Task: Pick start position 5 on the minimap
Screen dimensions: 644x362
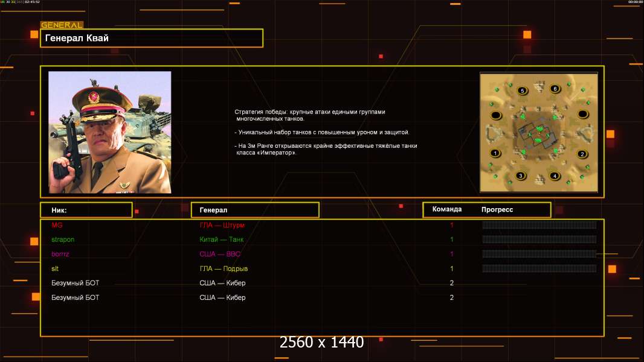Action: pyautogui.click(x=523, y=91)
